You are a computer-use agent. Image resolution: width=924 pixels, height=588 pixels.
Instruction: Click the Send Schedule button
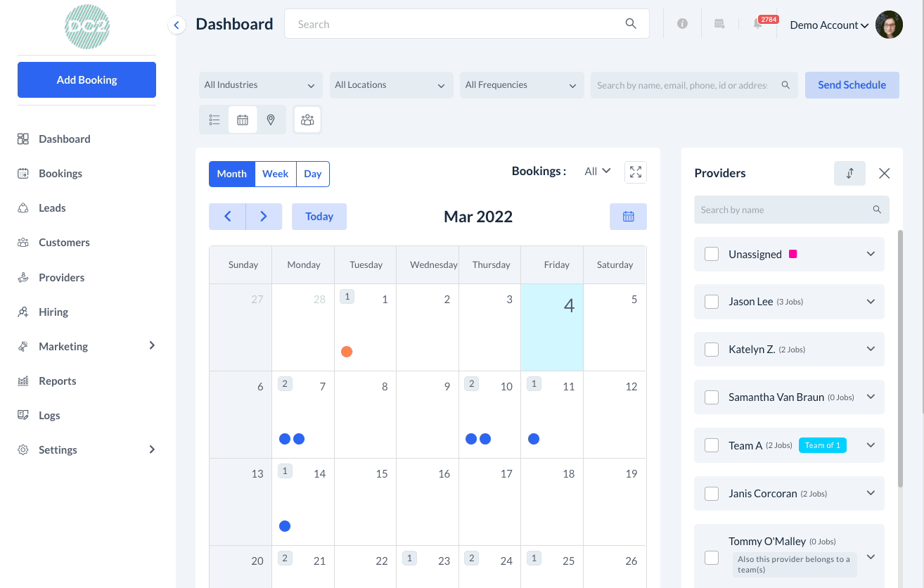[x=852, y=85]
